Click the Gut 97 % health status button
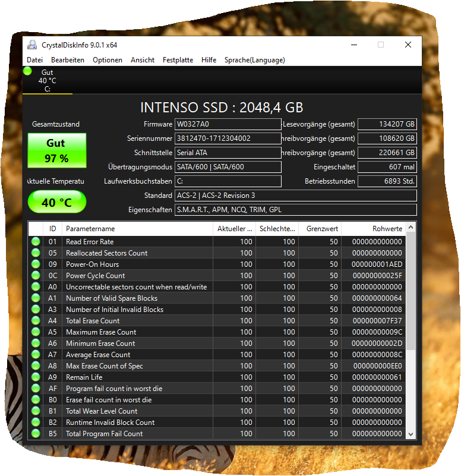This screenshot has height=476, width=461. 57,150
